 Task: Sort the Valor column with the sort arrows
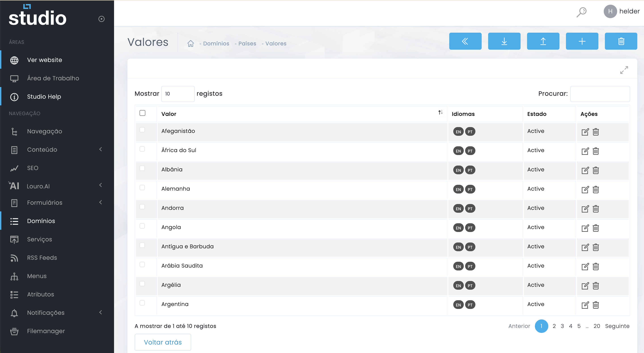(440, 113)
